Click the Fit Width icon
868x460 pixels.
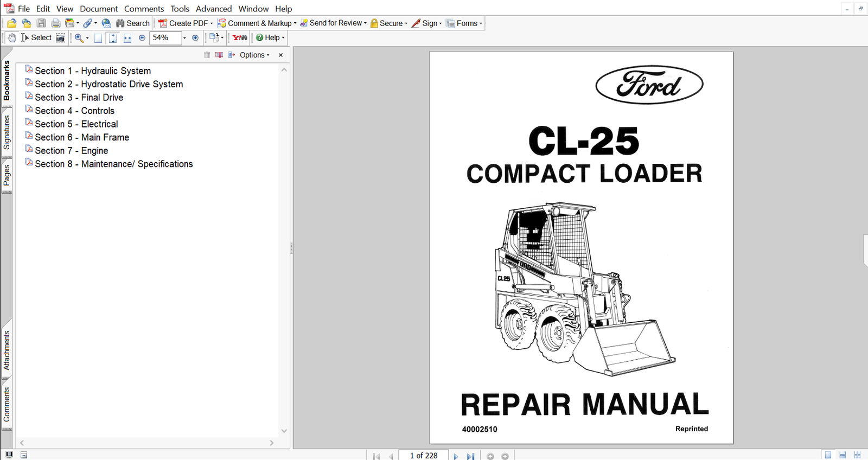tap(127, 38)
